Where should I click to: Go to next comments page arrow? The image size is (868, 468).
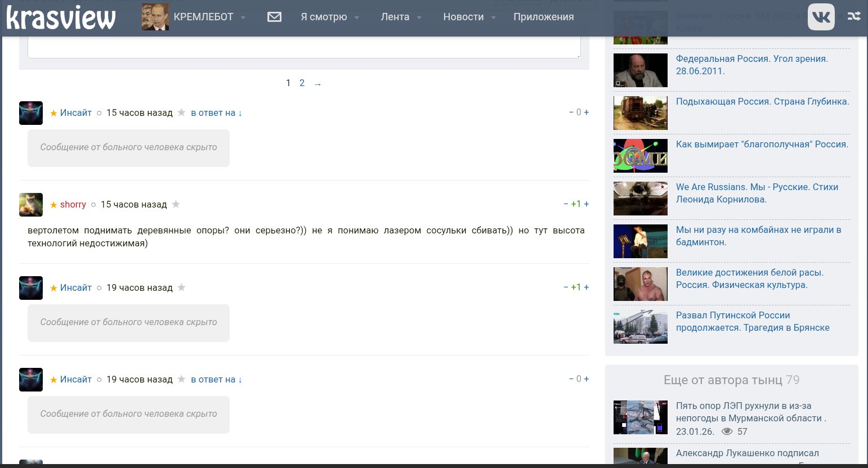tap(317, 84)
